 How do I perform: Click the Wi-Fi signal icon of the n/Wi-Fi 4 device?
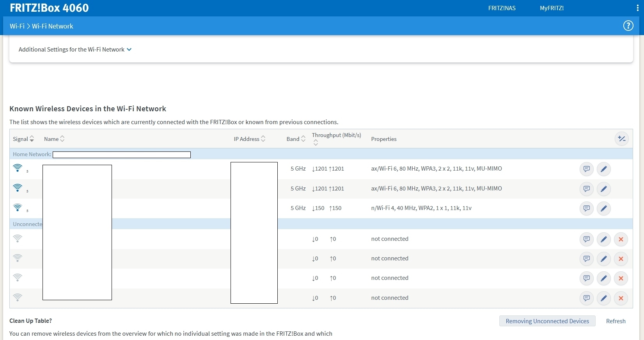tap(18, 207)
